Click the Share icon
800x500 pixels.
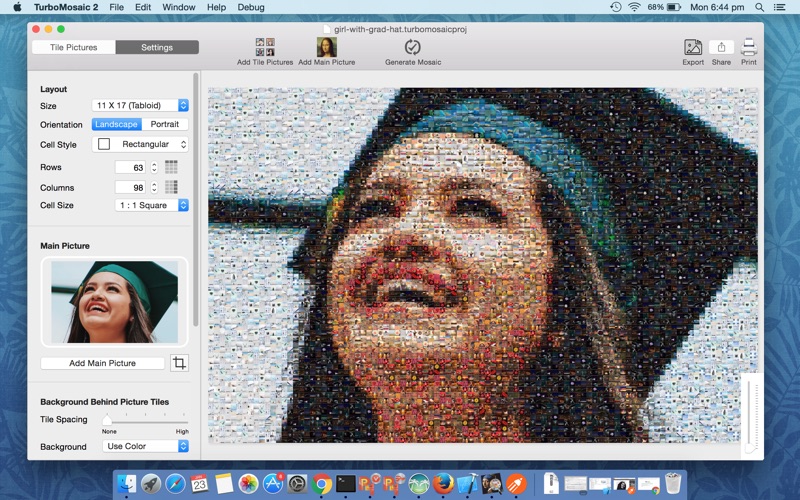721,47
